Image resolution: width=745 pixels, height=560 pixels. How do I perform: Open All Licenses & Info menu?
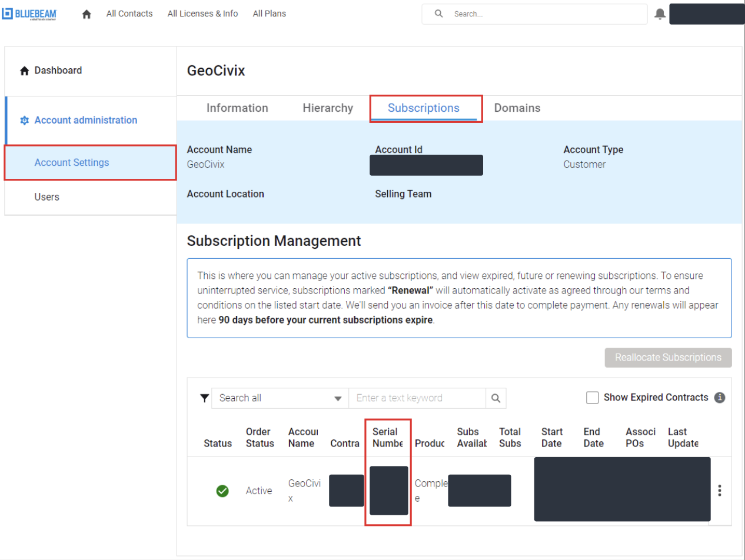(x=202, y=14)
